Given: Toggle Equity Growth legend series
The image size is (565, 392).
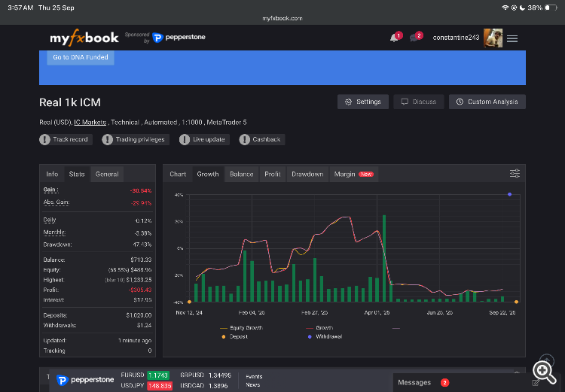Looking at the screenshot, I should click(241, 328).
